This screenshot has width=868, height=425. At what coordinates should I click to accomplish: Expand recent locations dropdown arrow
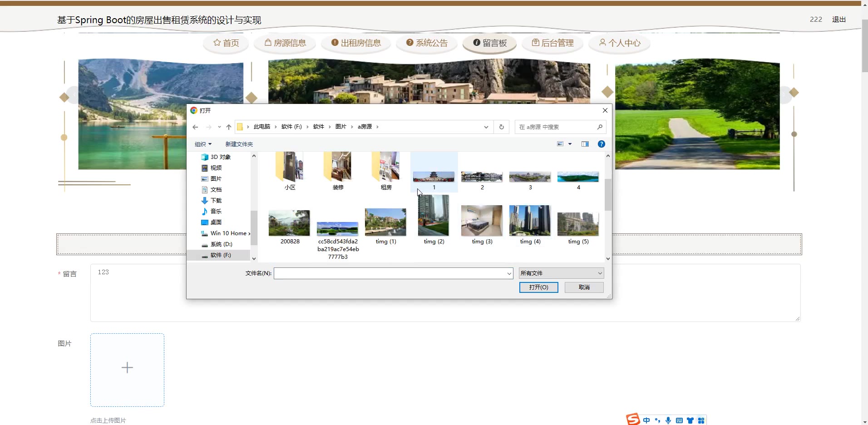tap(219, 127)
